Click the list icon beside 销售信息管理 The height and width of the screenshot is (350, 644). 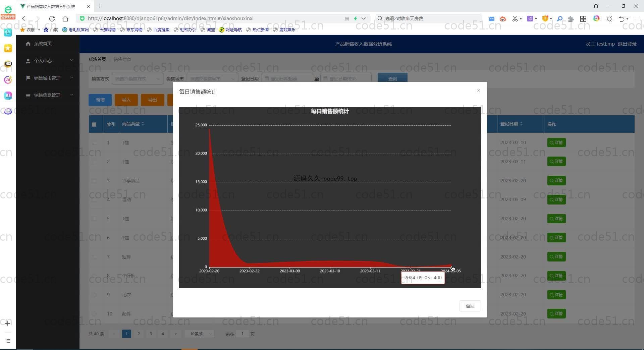(x=28, y=95)
